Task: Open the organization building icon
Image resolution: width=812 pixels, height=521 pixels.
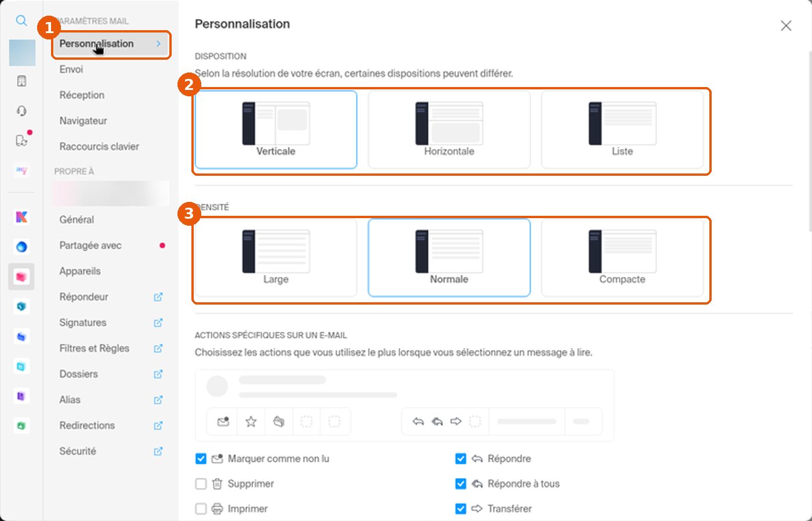Action: [x=21, y=81]
